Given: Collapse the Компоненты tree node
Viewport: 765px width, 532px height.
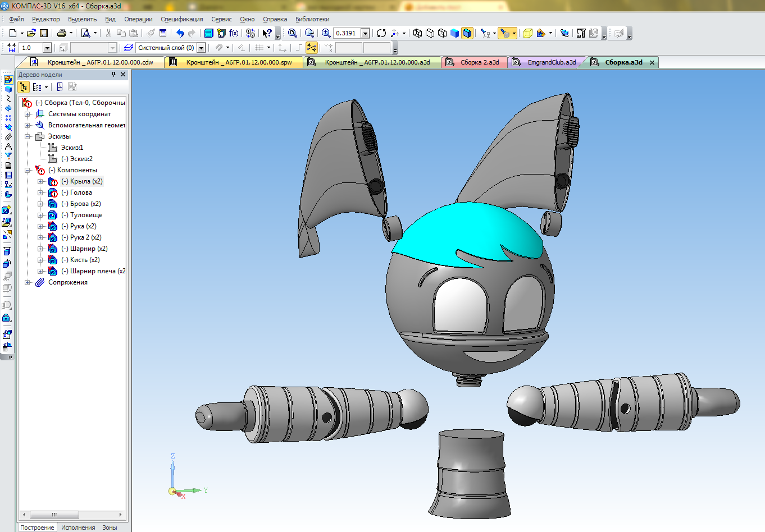Looking at the screenshot, I should pyautogui.click(x=27, y=170).
